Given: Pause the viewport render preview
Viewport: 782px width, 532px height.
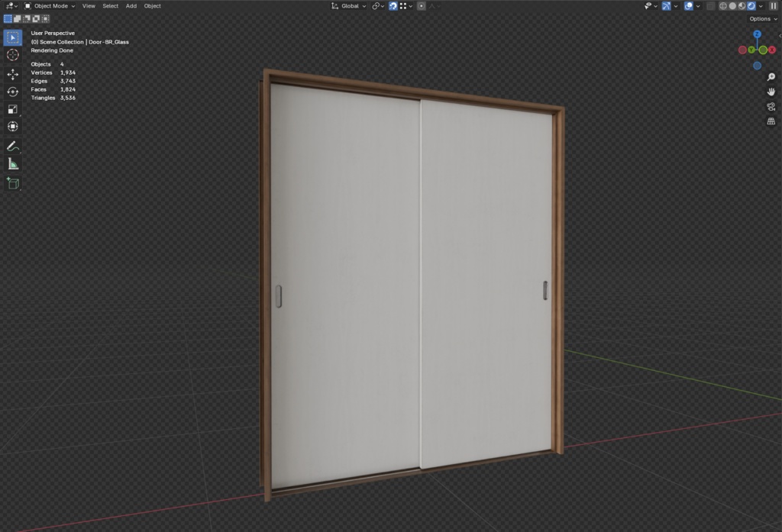Looking at the screenshot, I should coord(774,6).
